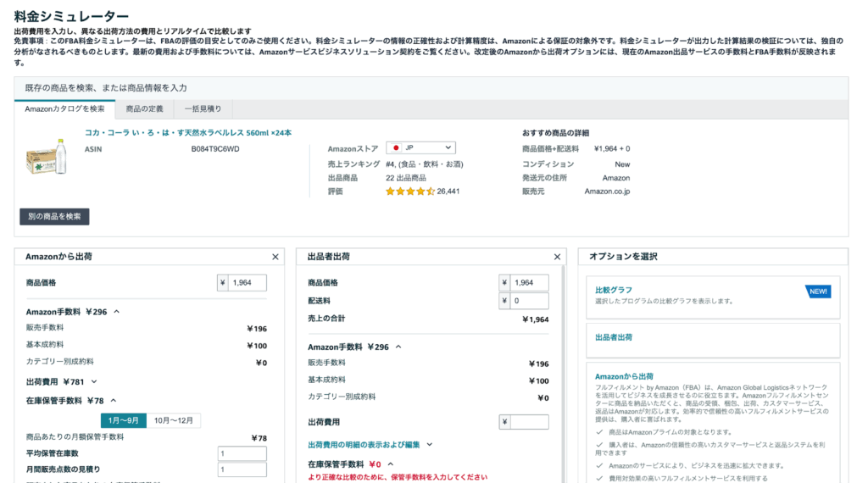Collapse Amazon手数料 in Amazonから出荷 panel
The image size is (868, 483).
pos(117,312)
